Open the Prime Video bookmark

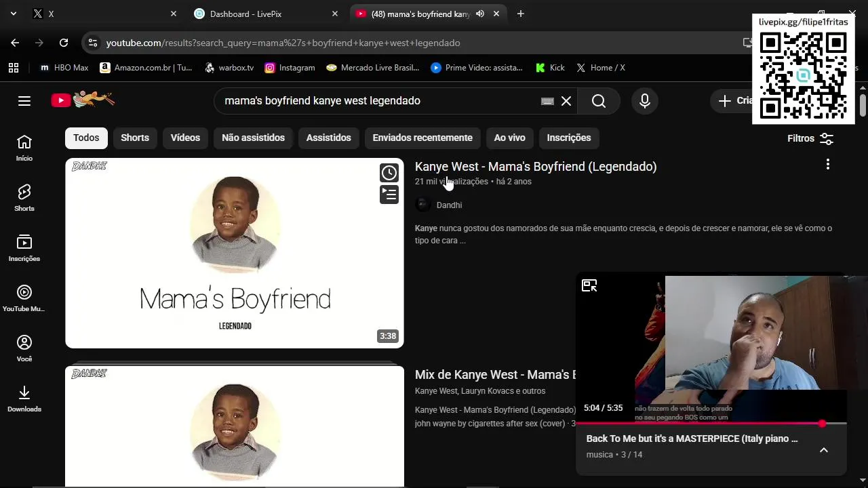[477, 68]
